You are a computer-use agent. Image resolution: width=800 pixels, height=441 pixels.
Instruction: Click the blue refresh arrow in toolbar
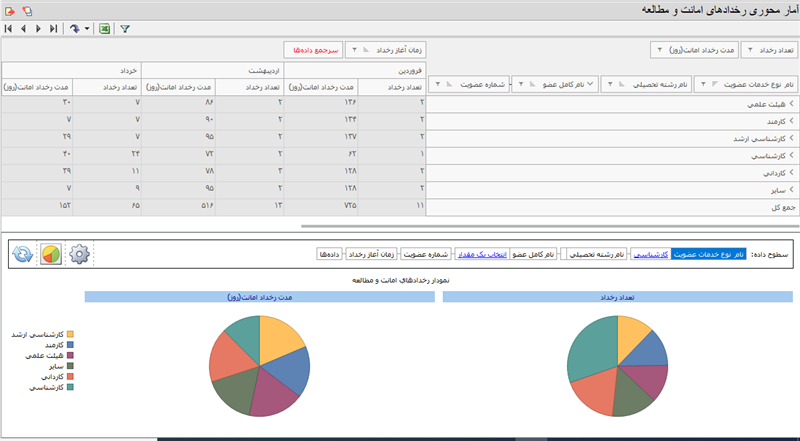click(x=74, y=29)
